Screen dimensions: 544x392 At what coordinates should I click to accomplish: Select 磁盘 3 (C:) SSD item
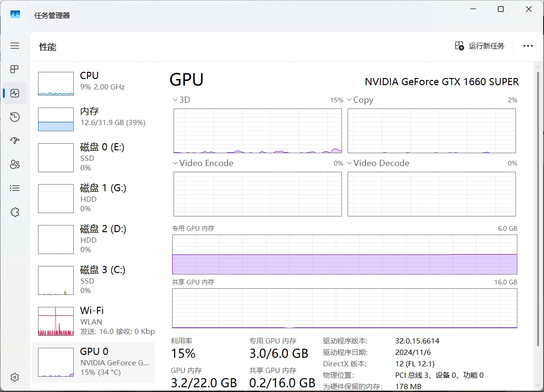click(93, 280)
